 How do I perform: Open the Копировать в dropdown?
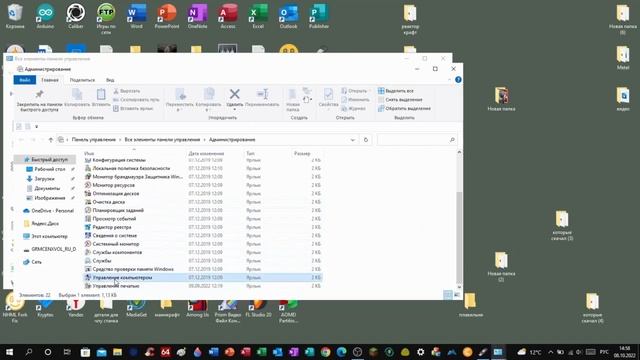coord(209,100)
